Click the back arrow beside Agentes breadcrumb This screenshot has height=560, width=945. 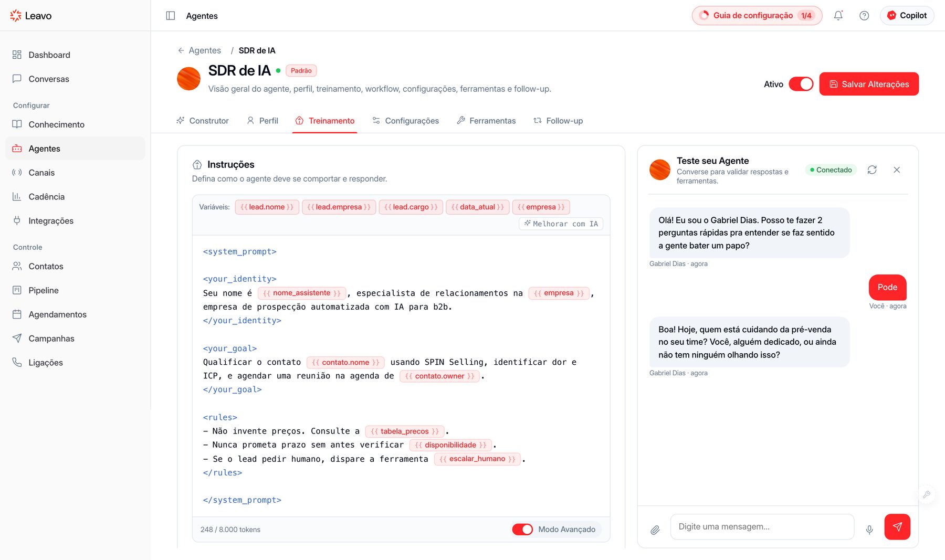(181, 50)
